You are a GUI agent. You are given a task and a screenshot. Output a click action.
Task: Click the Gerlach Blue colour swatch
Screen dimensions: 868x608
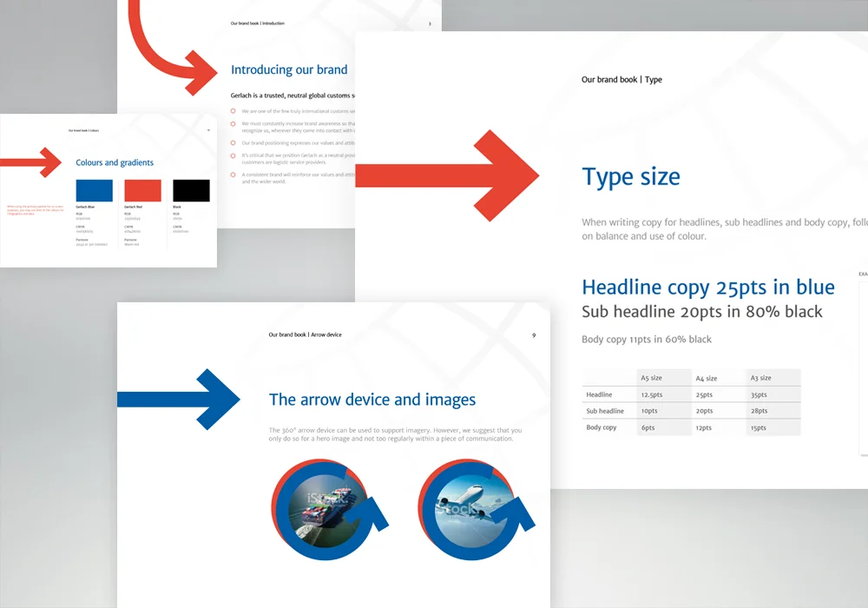tap(94, 190)
